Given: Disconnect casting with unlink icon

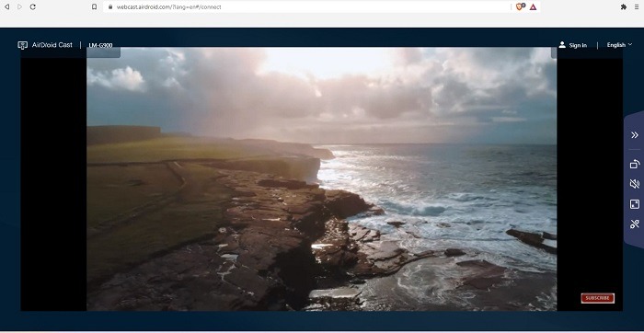Looking at the screenshot, I should coord(635,224).
